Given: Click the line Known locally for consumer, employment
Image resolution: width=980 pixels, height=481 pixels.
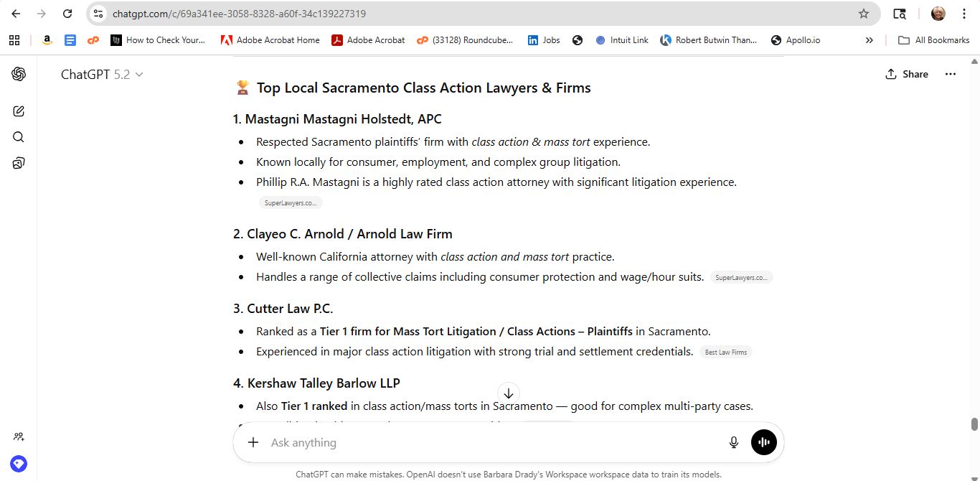Looking at the screenshot, I should pyautogui.click(x=438, y=162).
